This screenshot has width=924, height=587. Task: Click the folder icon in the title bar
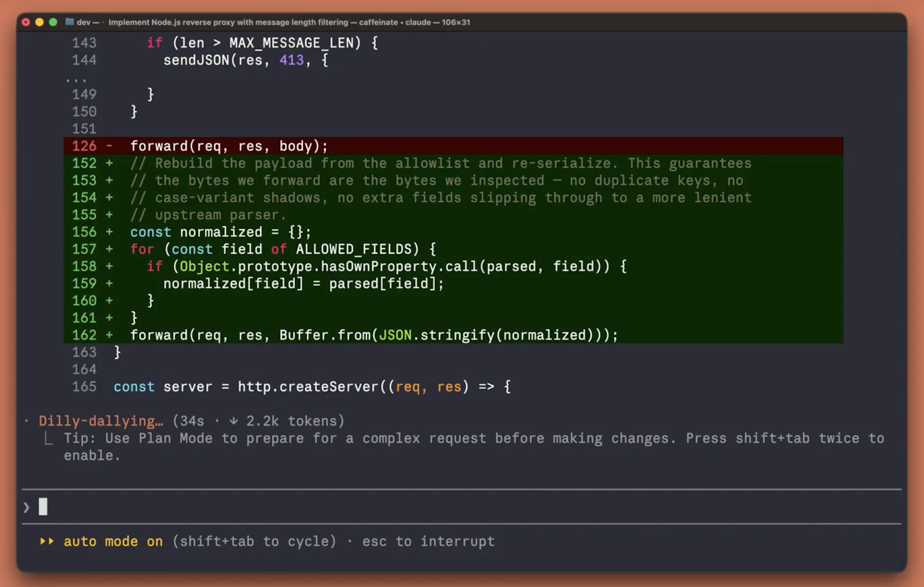point(69,22)
